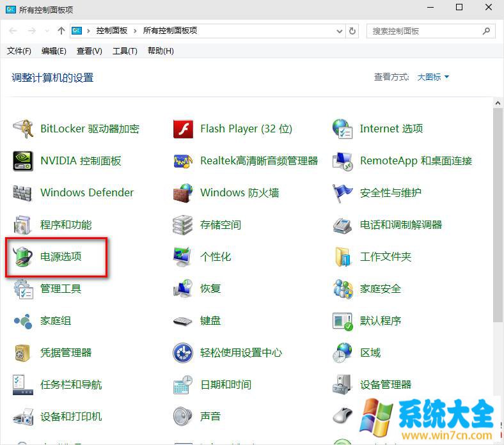The height and width of the screenshot is (445, 504).
Task: Click the 凭据管理器 safe icon
Action: [22, 353]
